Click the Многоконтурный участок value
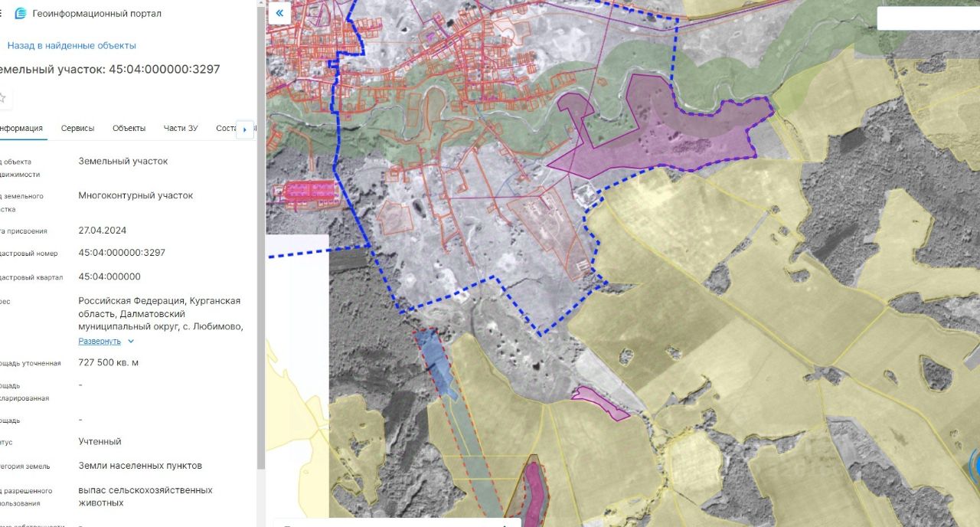Image resolution: width=980 pixels, height=527 pixels. (136, 195)
